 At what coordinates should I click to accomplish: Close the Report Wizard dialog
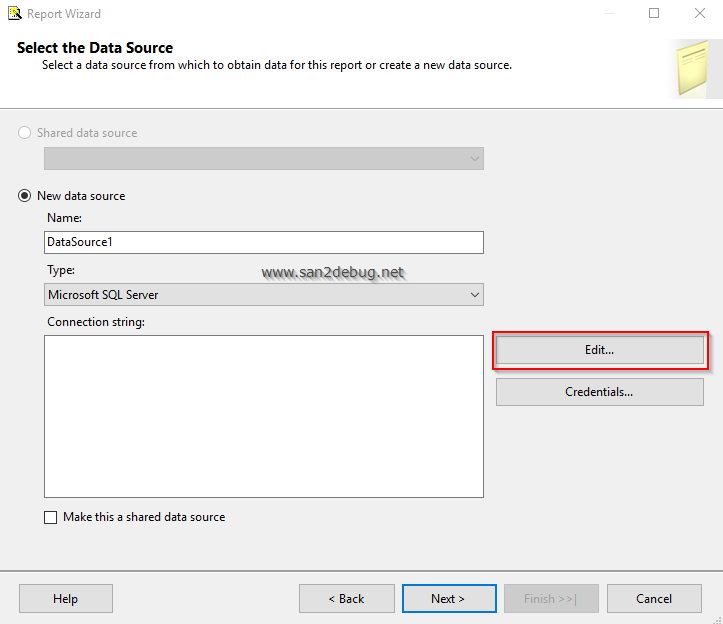point(700,14)
